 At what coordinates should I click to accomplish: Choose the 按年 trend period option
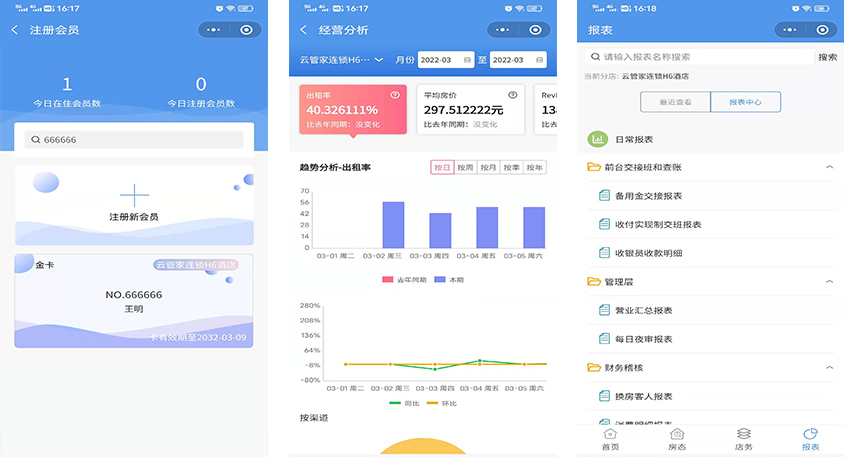pyautogui.click(x=535, y=168)
